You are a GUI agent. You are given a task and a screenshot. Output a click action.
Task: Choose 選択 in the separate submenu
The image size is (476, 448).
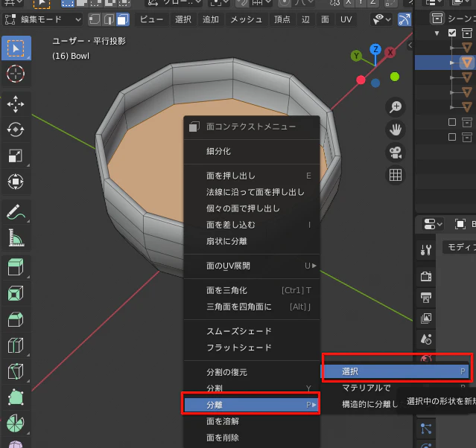(396, 371)
